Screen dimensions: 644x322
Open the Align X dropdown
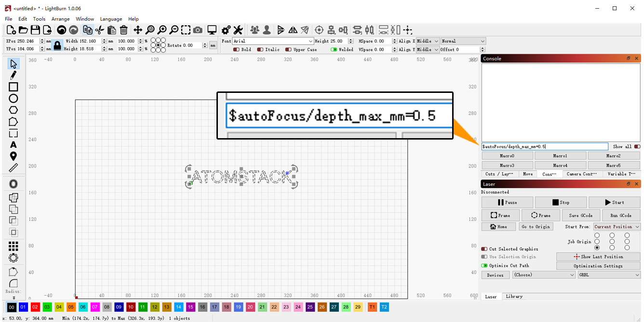tap(428, 41)
